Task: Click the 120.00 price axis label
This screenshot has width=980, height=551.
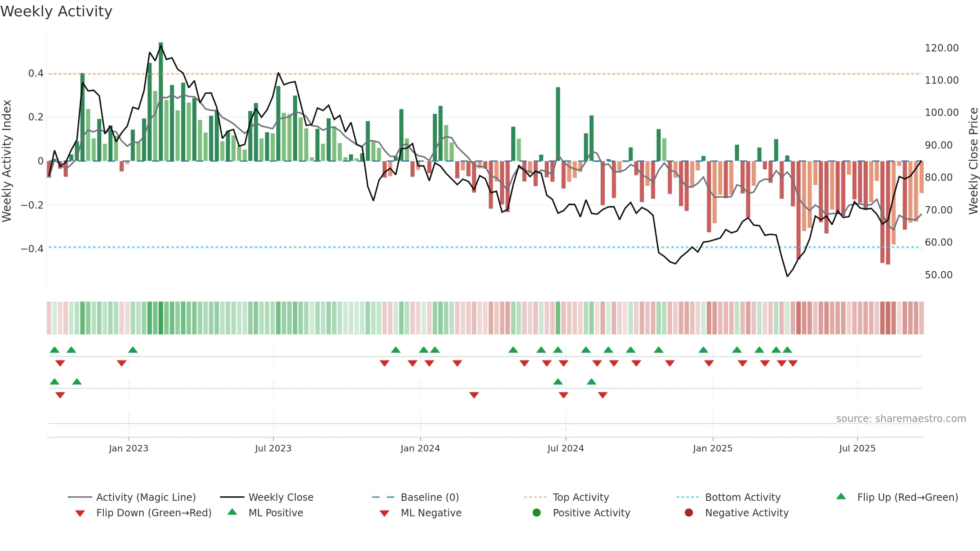Action: (942, 48)
